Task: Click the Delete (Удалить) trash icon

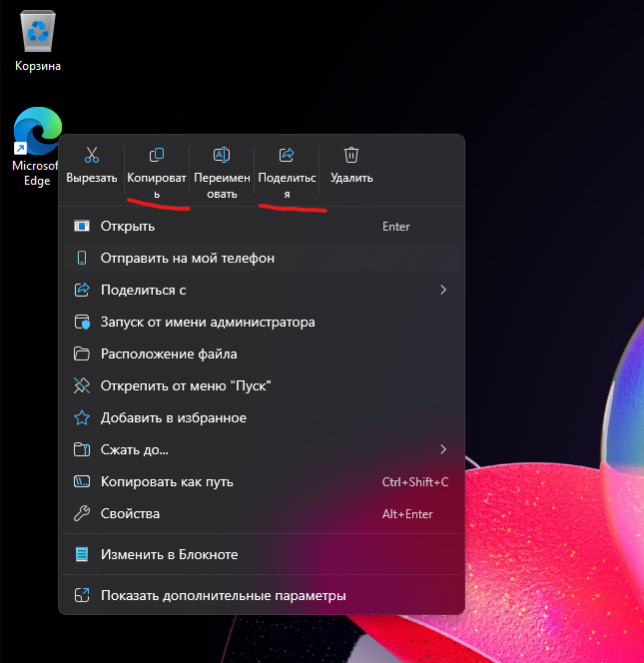Action: pos(351,155)
